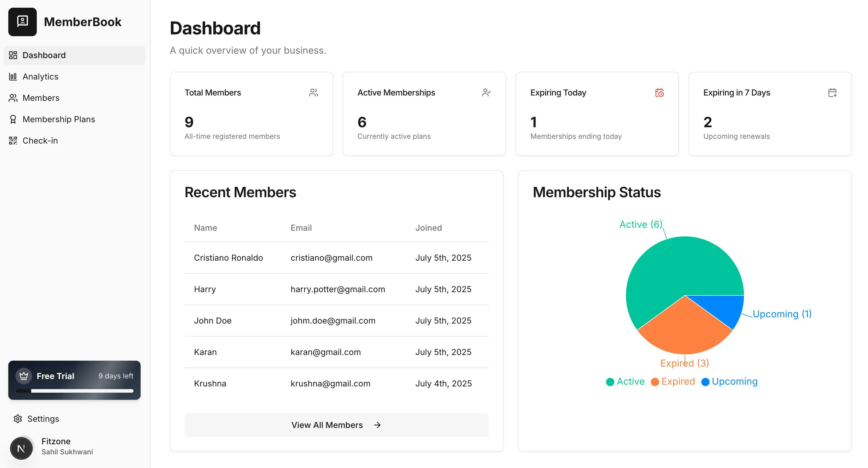Image resolution: width=868 pixels, height=468 pixels.
Task: Open the Fitzone account profile avatar
Action: point(21,448)
